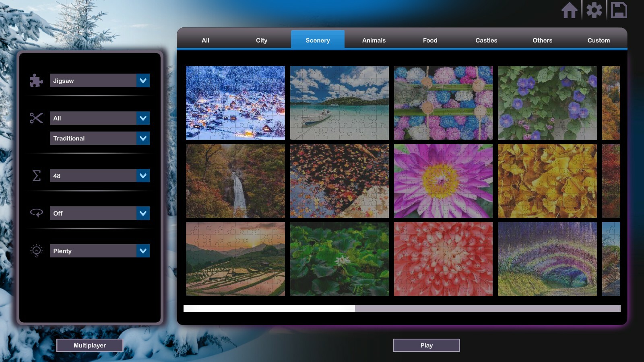Switch to the Custom tab

click(x=599, y=40)
